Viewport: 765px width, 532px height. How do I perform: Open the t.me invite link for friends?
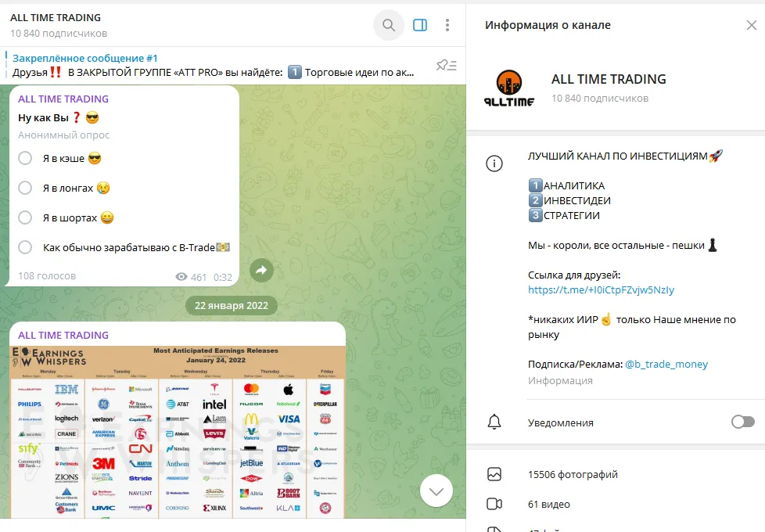coord(601,290)
